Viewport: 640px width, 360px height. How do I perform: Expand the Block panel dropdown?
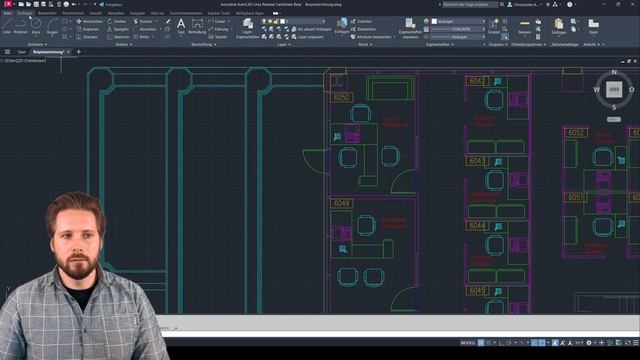365,44
